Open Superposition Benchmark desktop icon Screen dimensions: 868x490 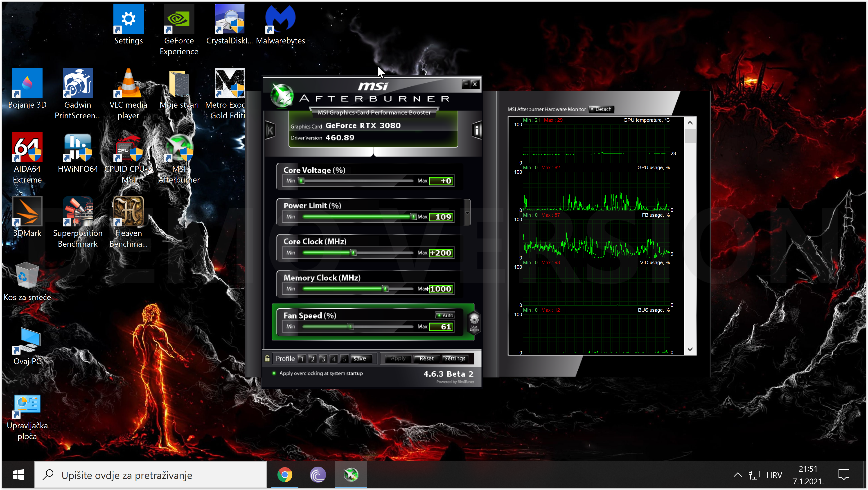[78, 222]
